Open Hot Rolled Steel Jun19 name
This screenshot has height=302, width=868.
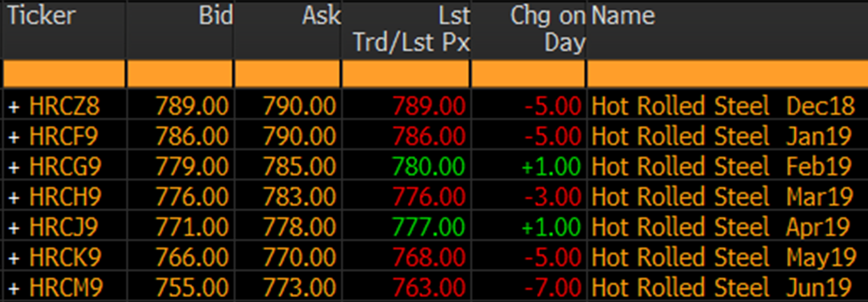(721, 287)
